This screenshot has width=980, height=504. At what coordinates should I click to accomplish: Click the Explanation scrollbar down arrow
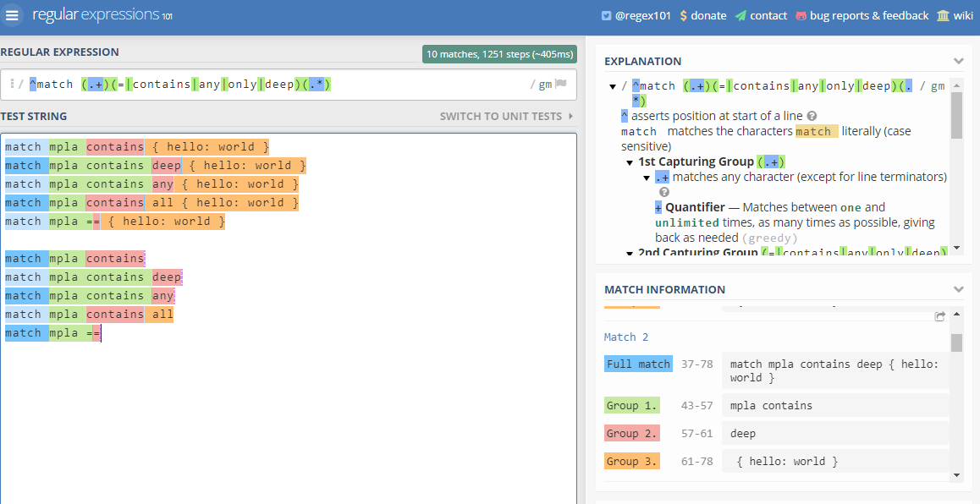coord(956,248)
